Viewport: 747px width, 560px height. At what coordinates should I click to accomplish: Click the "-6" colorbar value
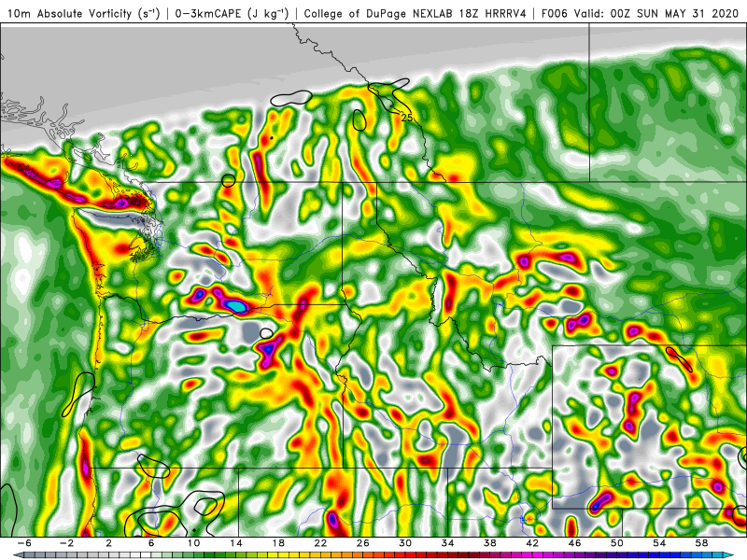click(x=24, y=543)
